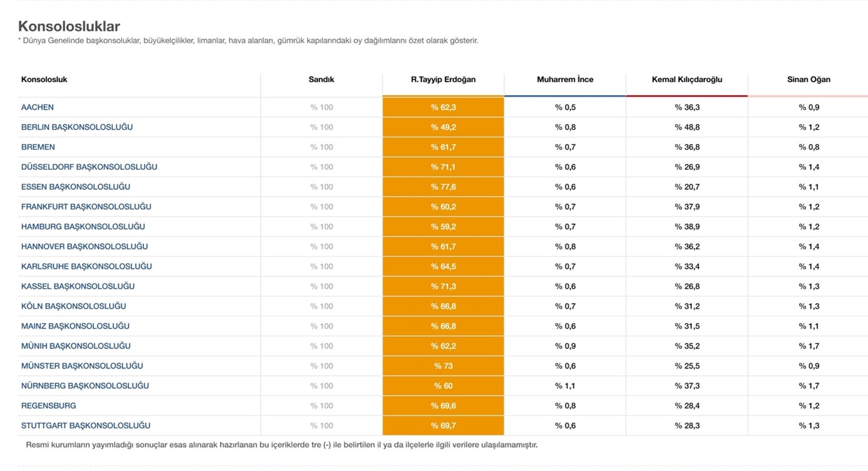The height and width of the screenshot is (471, 868).
Task: Click BERLIN BAŞKONSOLOSLUĞU link
Action: 77,127
